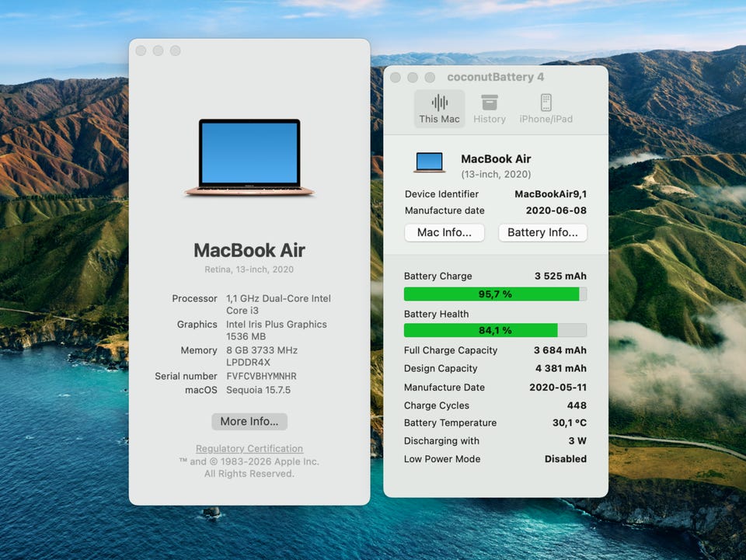Click the History archive box icon
Viewport: 746px width, 560px height.
click(489, 103)
